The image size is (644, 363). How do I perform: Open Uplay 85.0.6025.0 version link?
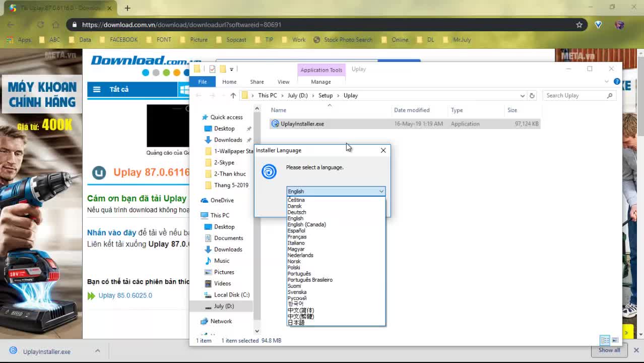[125, 295]
